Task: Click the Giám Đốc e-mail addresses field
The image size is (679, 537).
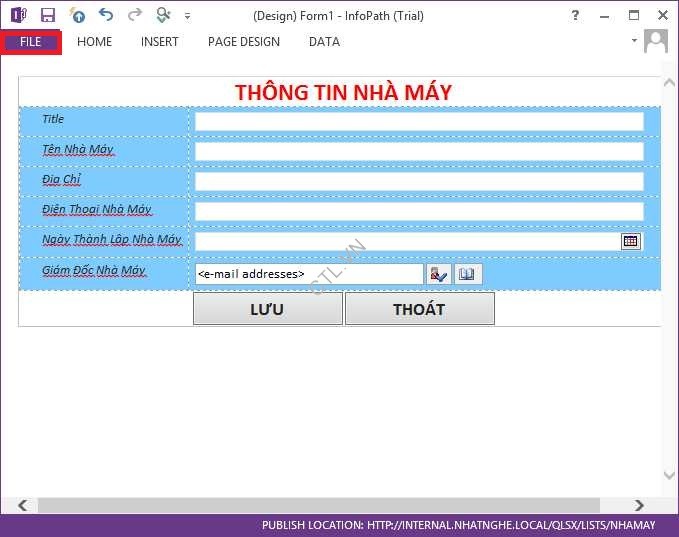Action: click(x=309, y=274)
